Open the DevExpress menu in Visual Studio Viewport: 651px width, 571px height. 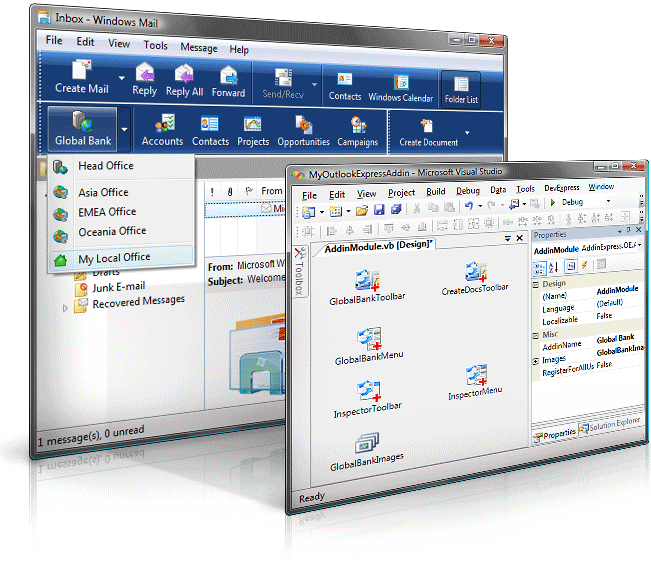pyautogui.click(x=562, y=188)
